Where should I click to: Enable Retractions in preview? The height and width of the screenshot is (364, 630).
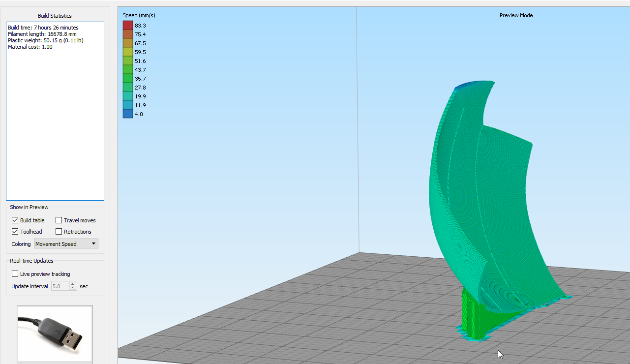click(59, 232)
